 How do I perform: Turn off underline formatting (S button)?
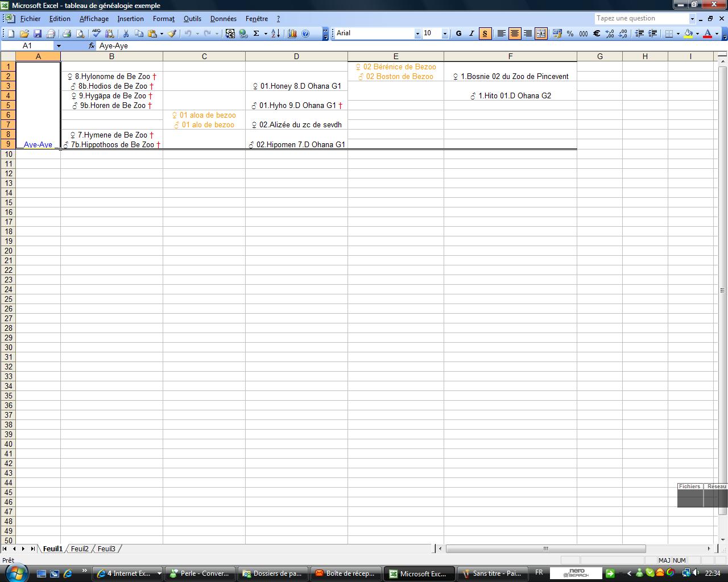(x=485, y=34)
